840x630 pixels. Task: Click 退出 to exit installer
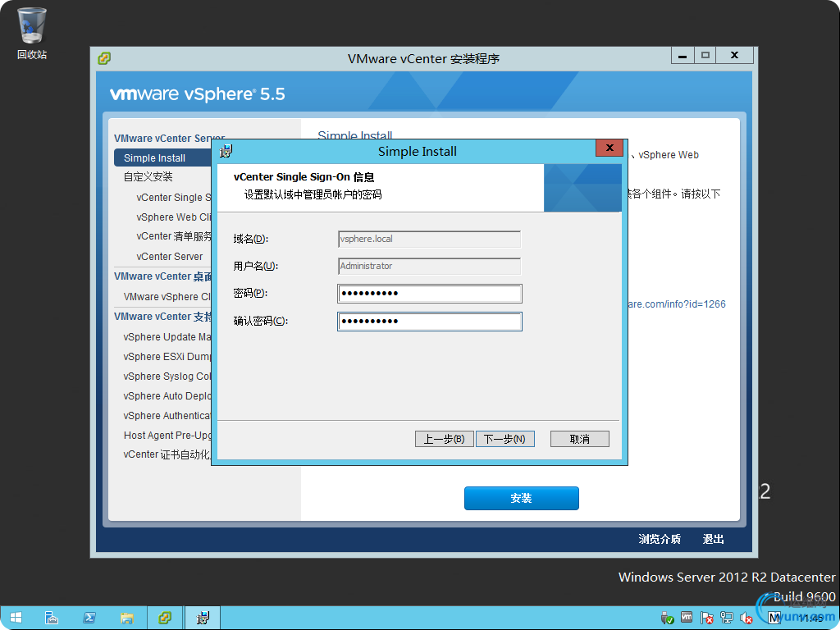pyautogui.click(x=713, y=539)
